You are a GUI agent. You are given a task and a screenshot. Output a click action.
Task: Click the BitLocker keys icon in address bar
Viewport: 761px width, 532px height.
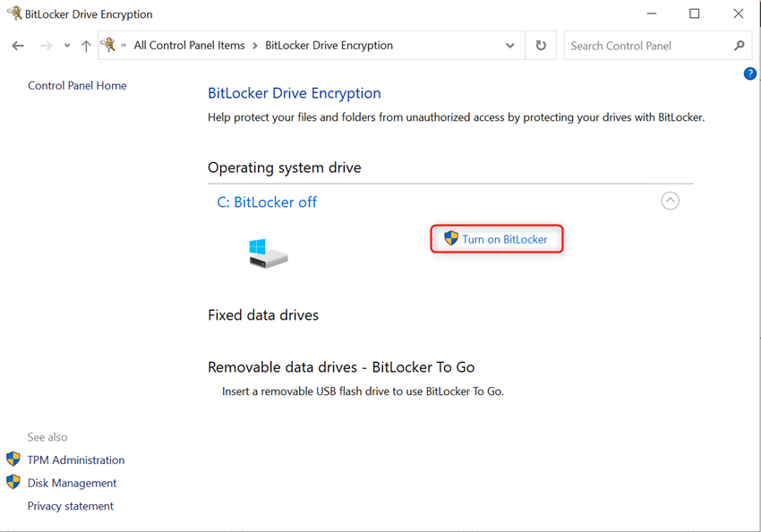(x=108, y=45)
